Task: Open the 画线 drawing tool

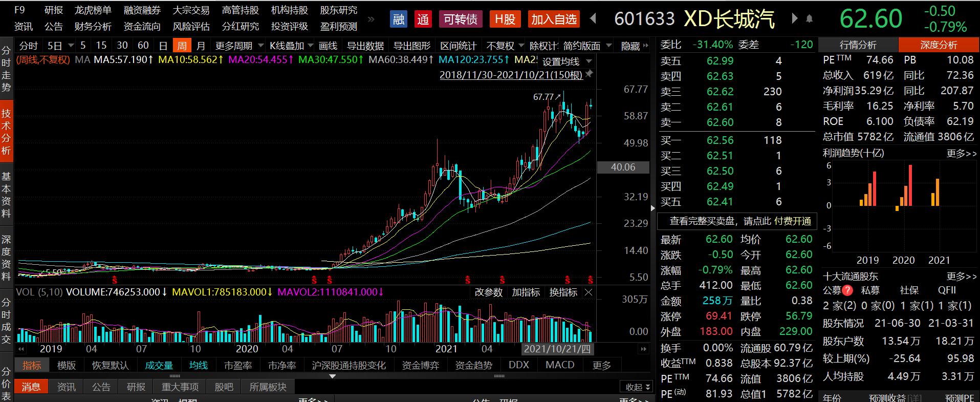Action: coord(328,46)
